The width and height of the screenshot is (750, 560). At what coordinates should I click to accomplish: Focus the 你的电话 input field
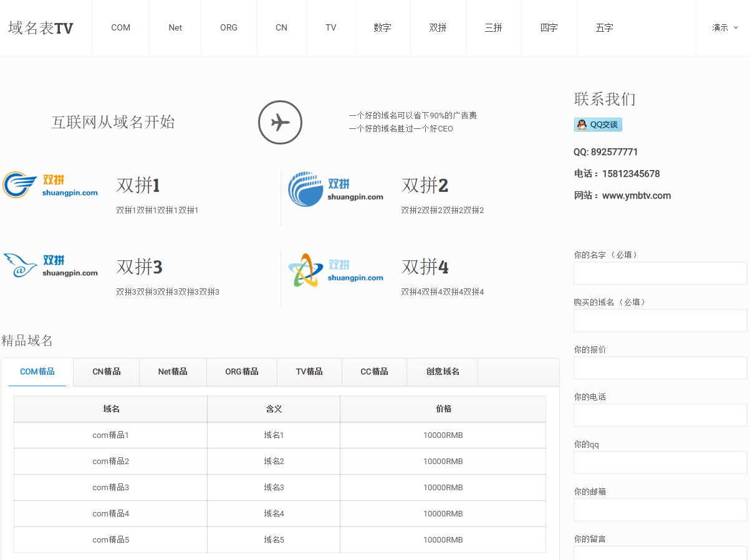coord(660,415)
